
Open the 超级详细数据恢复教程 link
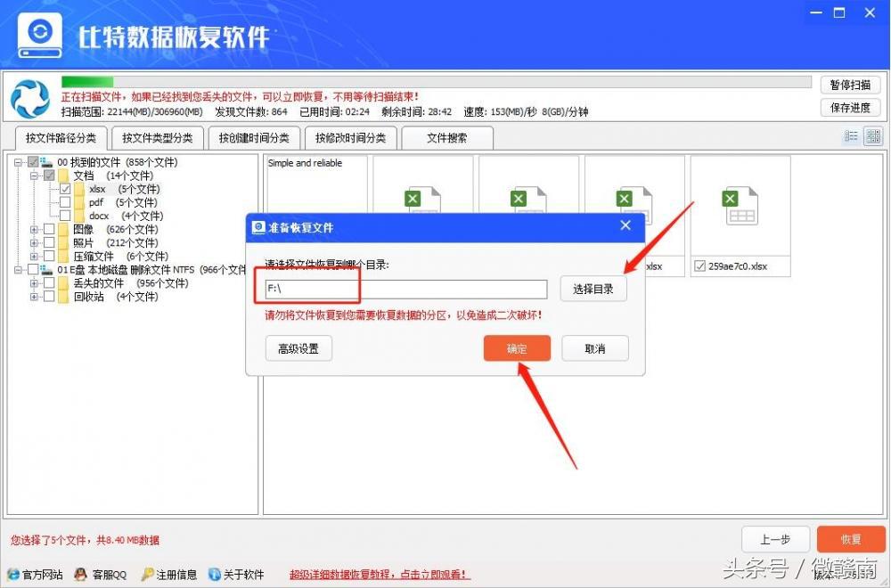pyautogui.click(x=378, y=575)
